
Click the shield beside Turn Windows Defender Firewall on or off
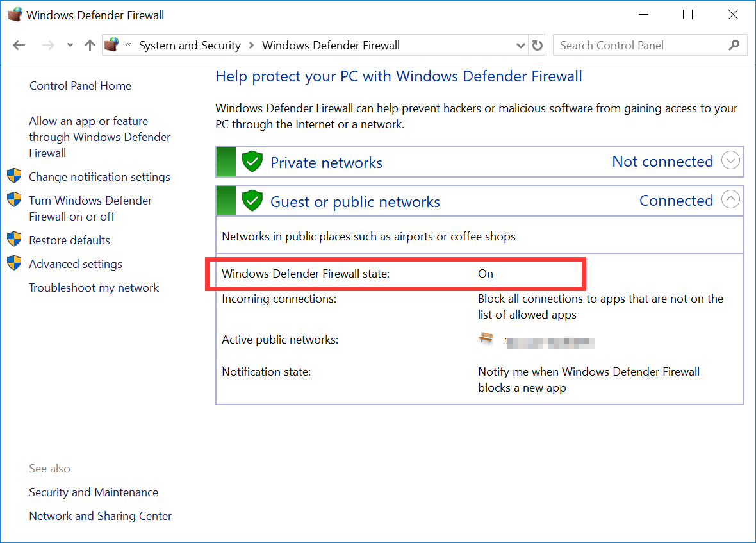tap(14, 199)
